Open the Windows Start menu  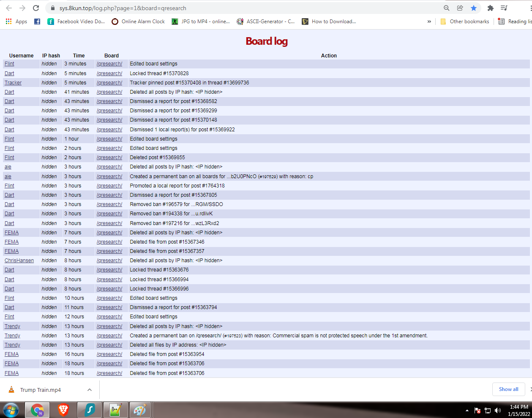coord(11,410)
